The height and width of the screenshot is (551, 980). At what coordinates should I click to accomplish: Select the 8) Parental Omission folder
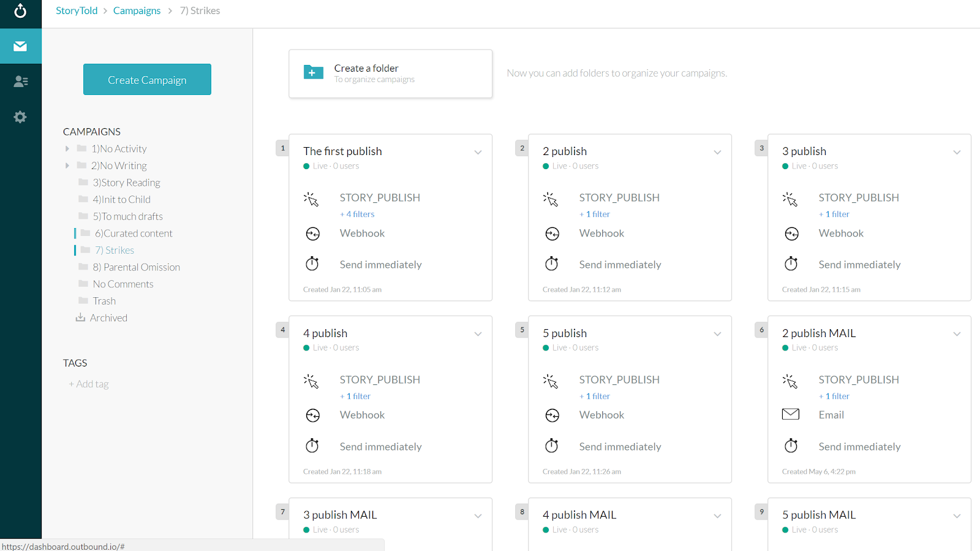[x=136, y=267]
